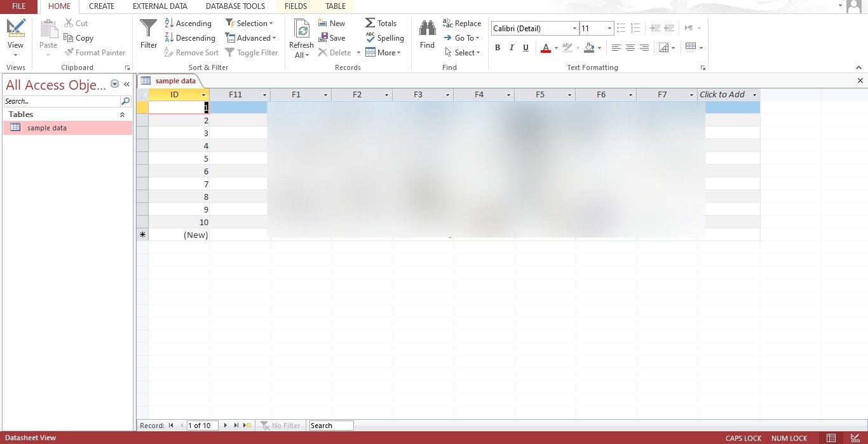Collapse the Tables group

[x=122, y=114]
